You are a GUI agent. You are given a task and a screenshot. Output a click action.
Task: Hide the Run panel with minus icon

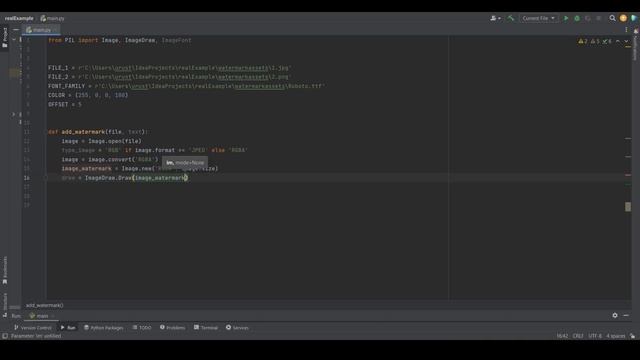pyautogui.click(x=626, y=316)
